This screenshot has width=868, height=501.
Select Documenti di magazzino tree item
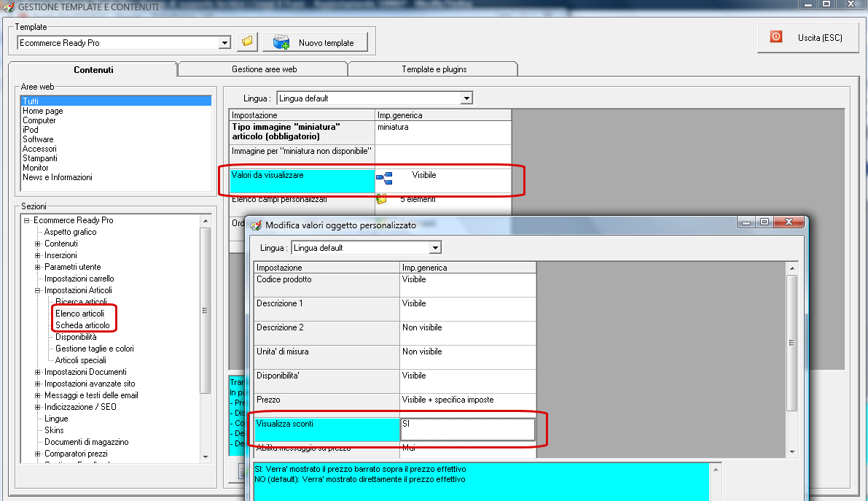coord(86,442)
